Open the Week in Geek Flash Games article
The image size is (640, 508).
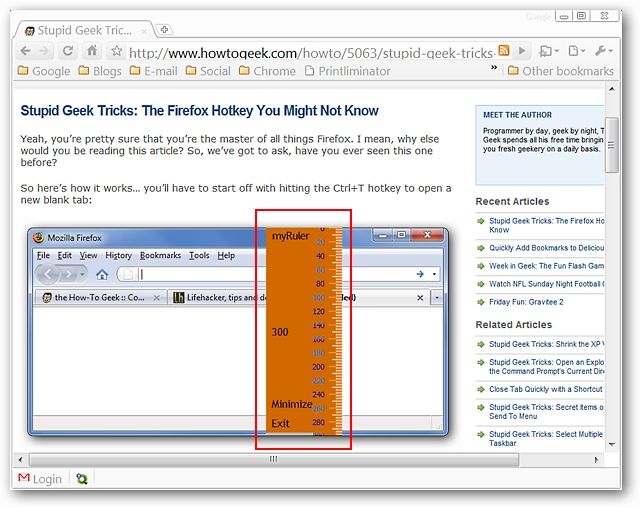click(x=547, y=266)
